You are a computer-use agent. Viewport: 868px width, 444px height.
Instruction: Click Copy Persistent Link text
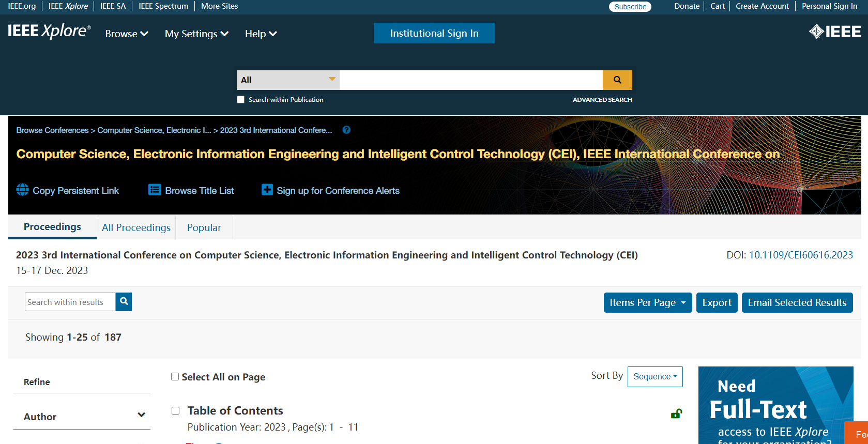75,191
